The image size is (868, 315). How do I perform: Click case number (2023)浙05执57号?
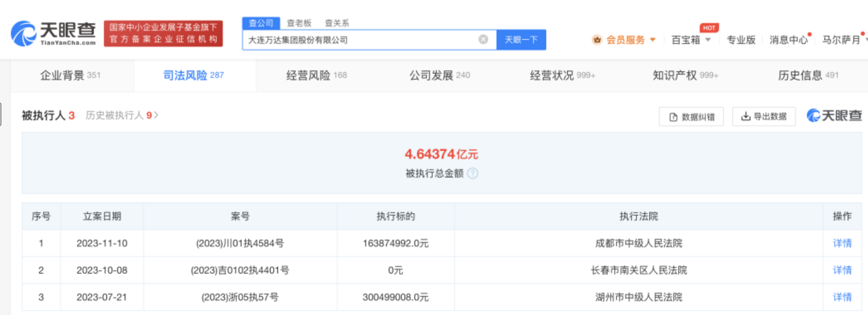[240, 297]
